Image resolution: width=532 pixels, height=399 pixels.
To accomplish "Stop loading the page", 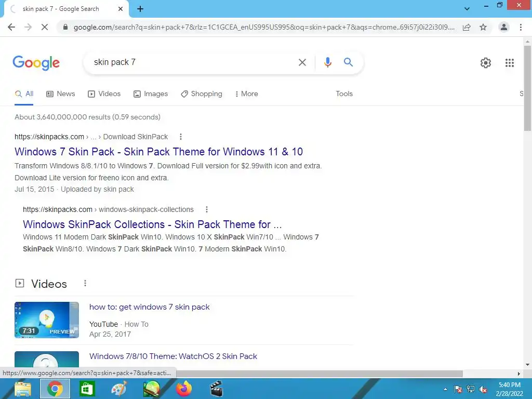I will pyautogui.click(x=45, y=27).
